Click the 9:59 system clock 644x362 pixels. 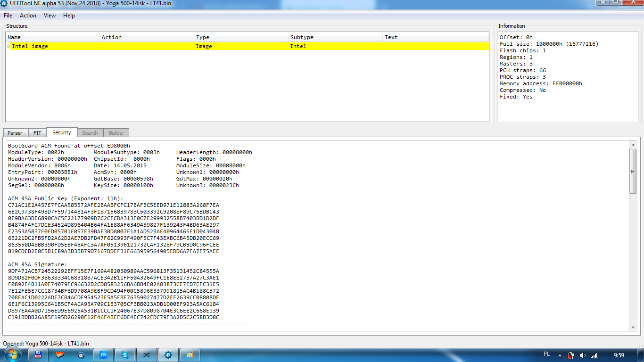(x=619, y=355)
